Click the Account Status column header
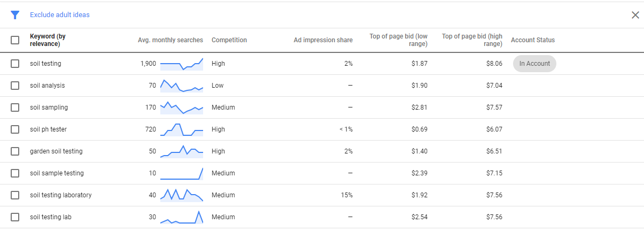The width and height of the screenshot is (644, 231). tap(533, 40)
